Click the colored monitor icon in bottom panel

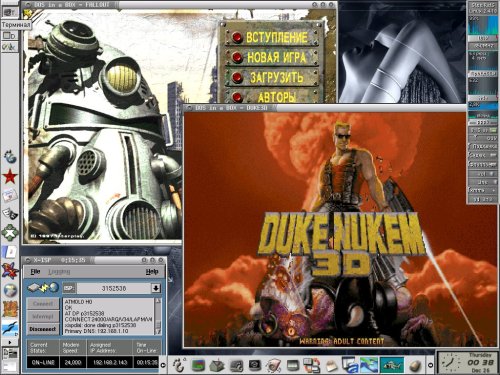click(199, 365)
